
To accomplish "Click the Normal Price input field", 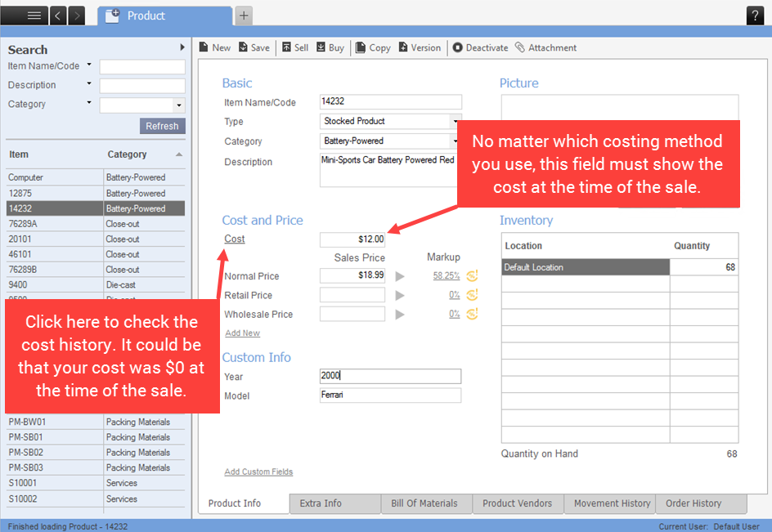I will [352, 276].
